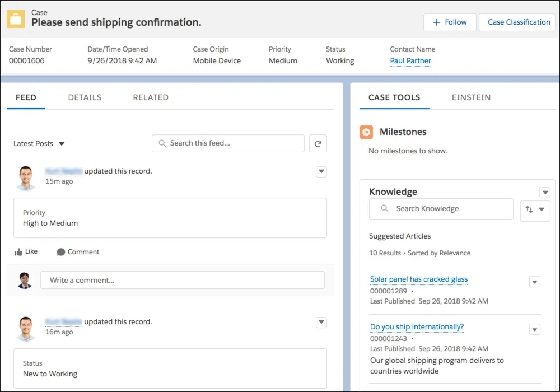Click the orange Milestones icon
Image resolution: width=560 pixels, height=392 pixels.
tap(366, 132)
